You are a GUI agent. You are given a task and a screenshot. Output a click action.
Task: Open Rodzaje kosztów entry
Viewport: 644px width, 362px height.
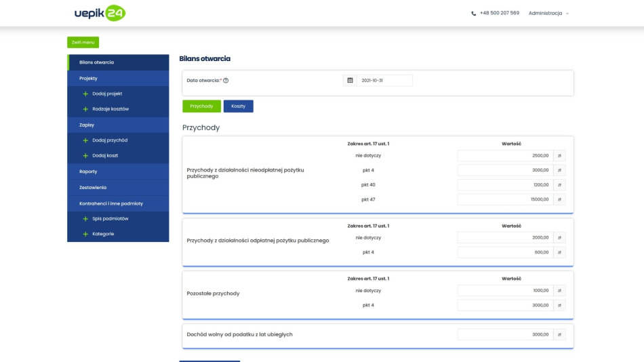point(110,109)
